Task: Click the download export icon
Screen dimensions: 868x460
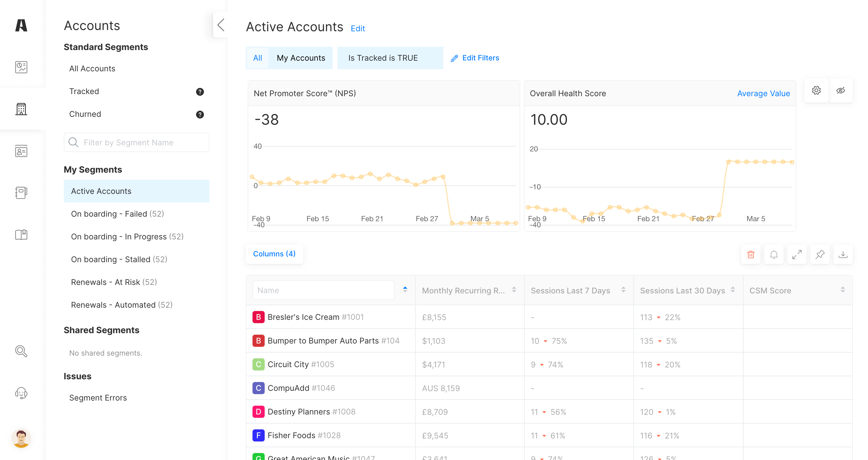Action: (843, 255)
